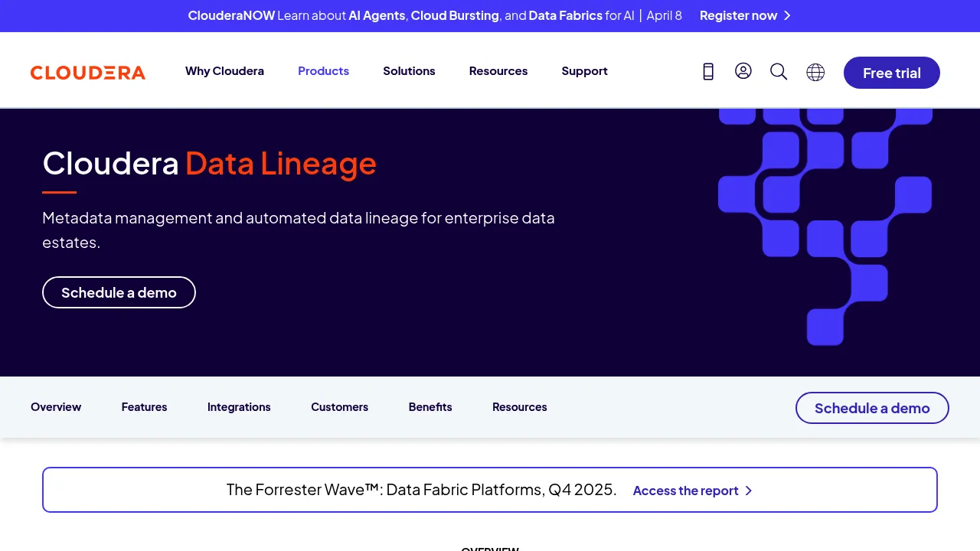
Task: Jump to Resources in section nav bar
Action: (519, 407)
